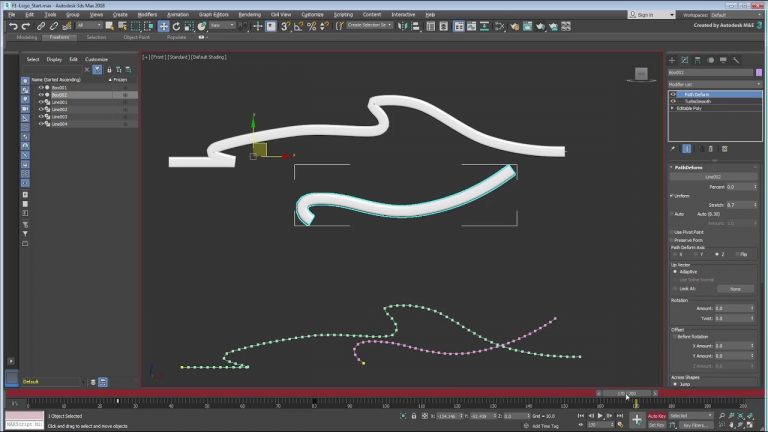Open the Animation menu
This screenshot has height=432, width=768.
pyautogui.click(x=178, y=15)
